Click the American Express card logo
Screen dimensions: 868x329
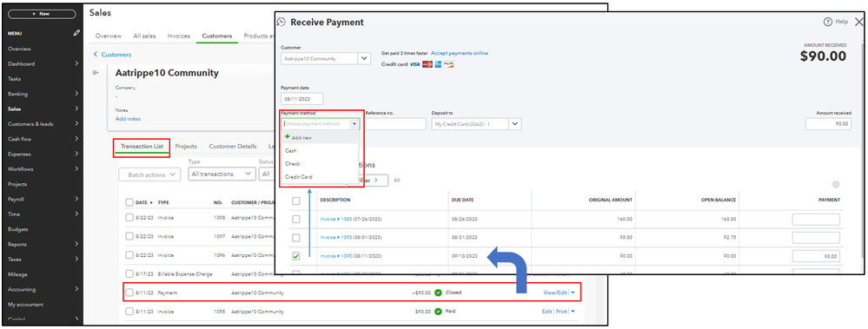[x=438, y=64]
